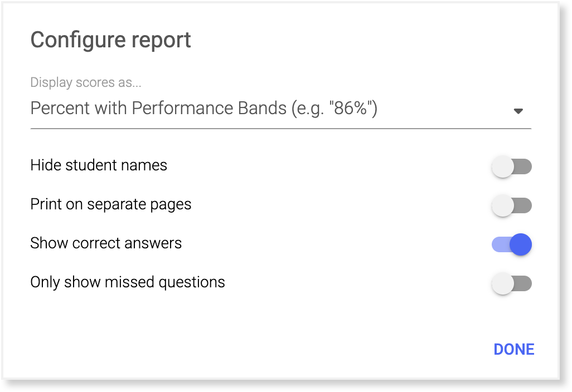Click the gray track of Print on separate pages switch

(x=525, y=205)
